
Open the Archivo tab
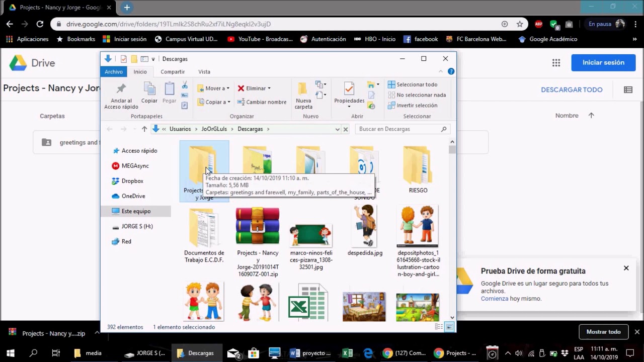[x=114, y=72]
